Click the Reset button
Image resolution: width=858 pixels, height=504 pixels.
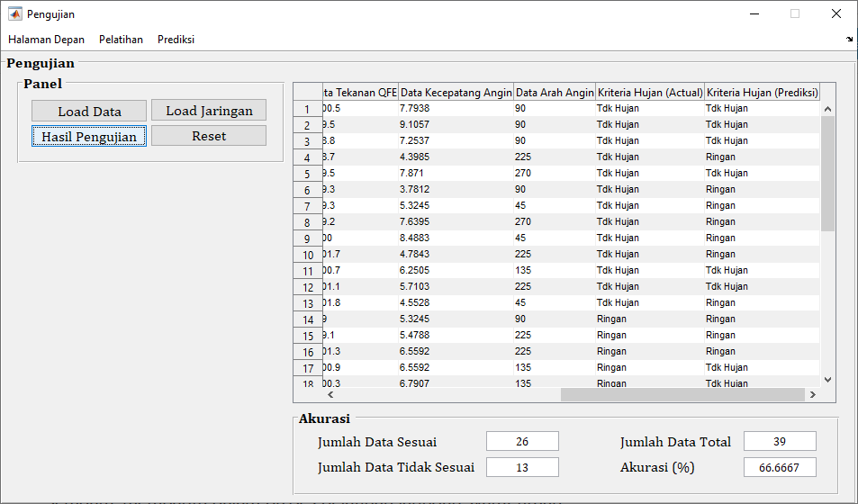(209, 136)
